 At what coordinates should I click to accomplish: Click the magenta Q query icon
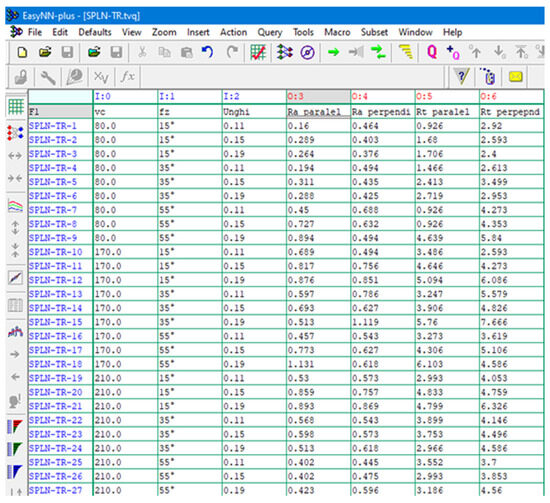[x=432, y=53]
